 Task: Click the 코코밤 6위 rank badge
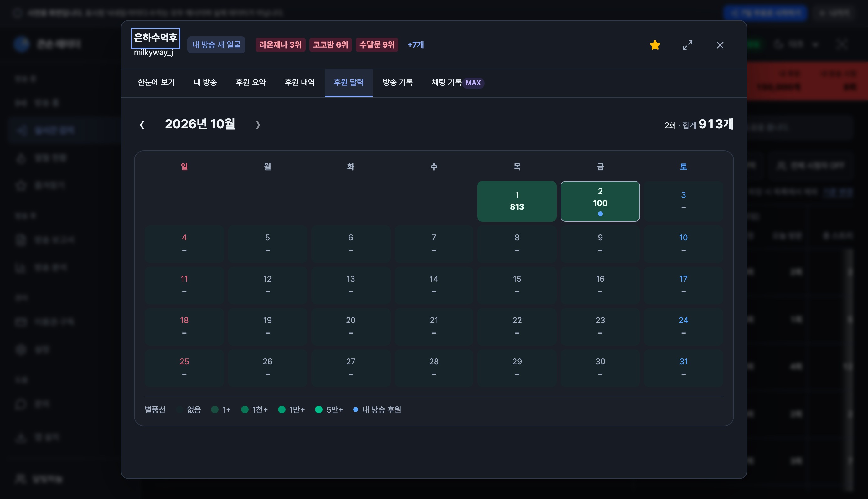(330, 44)
